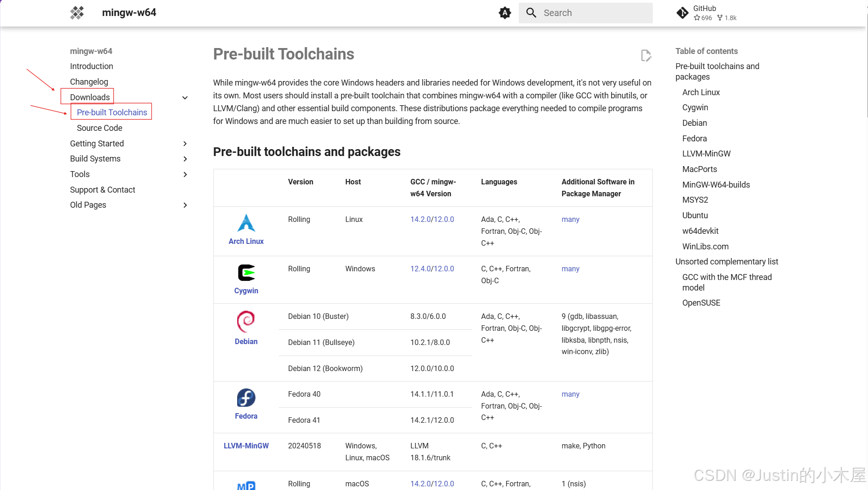Click the 'many' link in Arch Linux row
Viewport: 868px width, 490px height.
coord(570,219)
